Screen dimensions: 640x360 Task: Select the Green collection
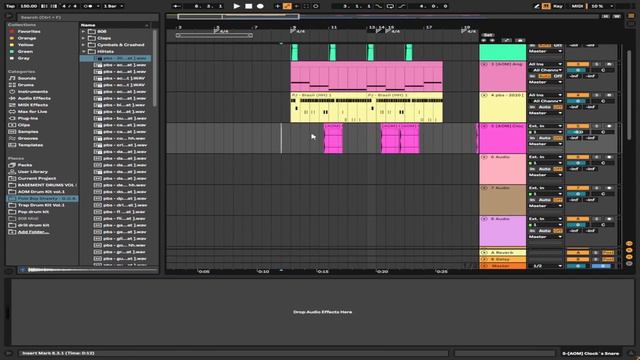point(25,51)
